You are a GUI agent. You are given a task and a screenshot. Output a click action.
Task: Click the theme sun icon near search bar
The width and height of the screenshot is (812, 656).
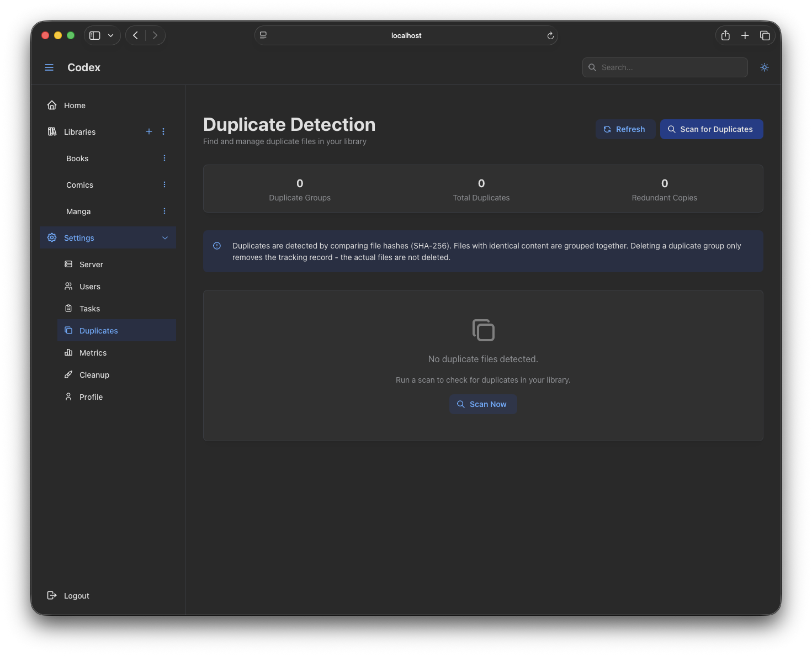(765, 67)
